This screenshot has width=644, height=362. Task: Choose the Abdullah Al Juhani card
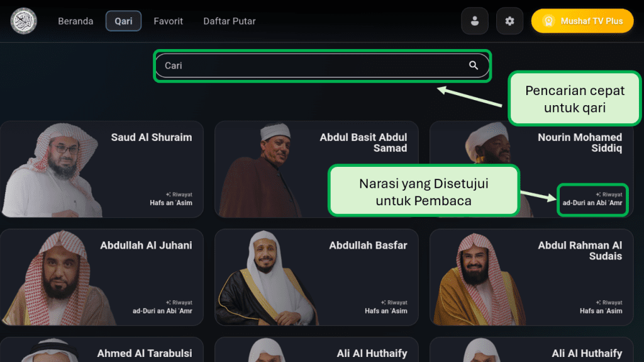click(102, 277)
